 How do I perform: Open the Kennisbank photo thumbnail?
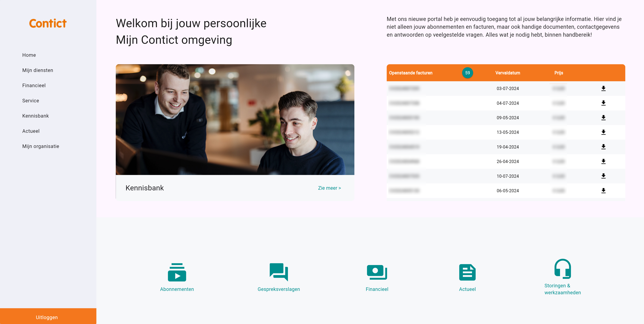[x=235, y=119]
